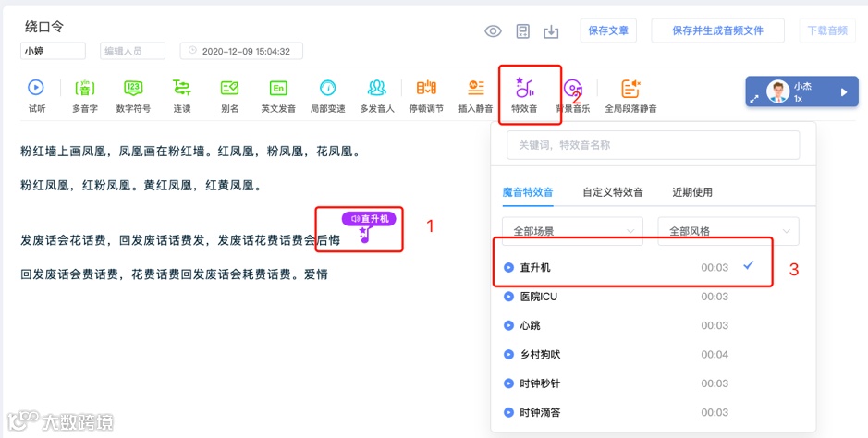Click the 小婷 author field
Viewport: 868px width, 438px height.
click(53, 51)
